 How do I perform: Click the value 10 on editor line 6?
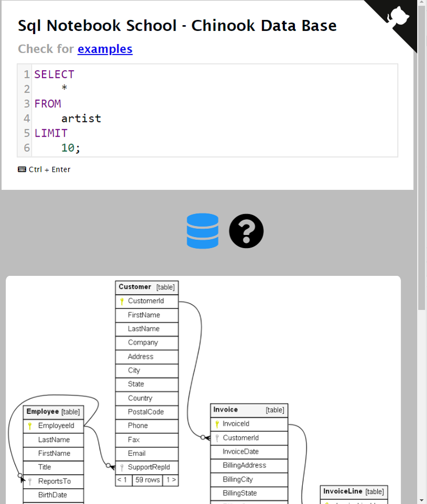pos(68,148)
